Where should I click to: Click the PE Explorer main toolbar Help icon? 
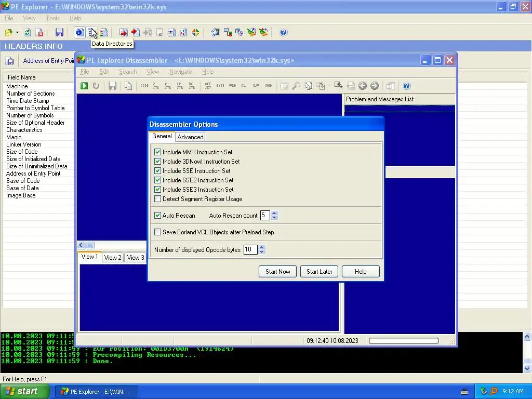[x=283, y=33]
